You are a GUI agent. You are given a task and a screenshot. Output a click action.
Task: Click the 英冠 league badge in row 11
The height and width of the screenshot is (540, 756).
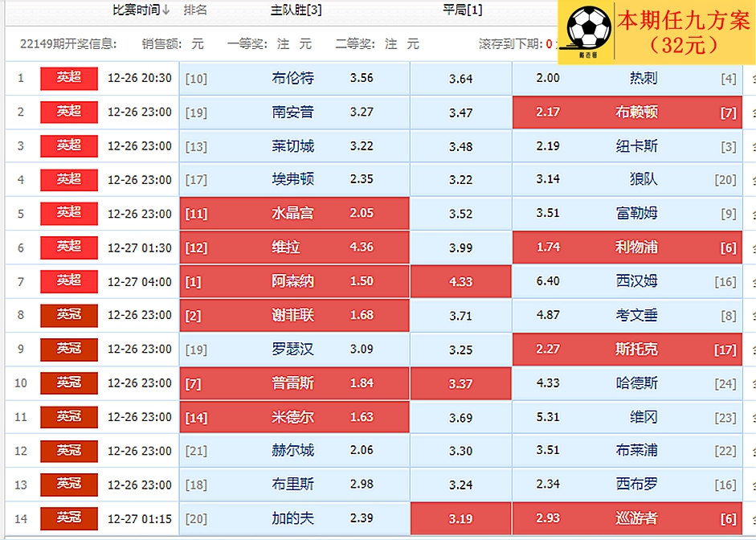click(68, 417)
